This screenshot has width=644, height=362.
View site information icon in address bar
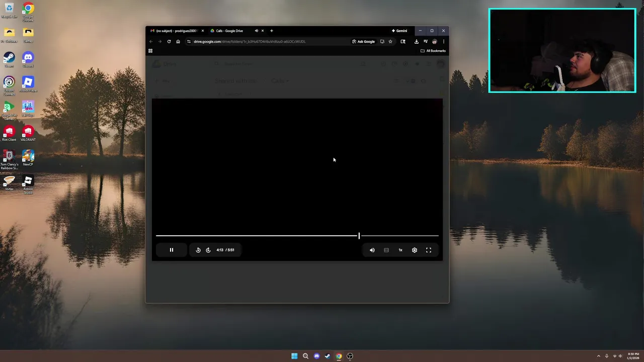point(189,41)
